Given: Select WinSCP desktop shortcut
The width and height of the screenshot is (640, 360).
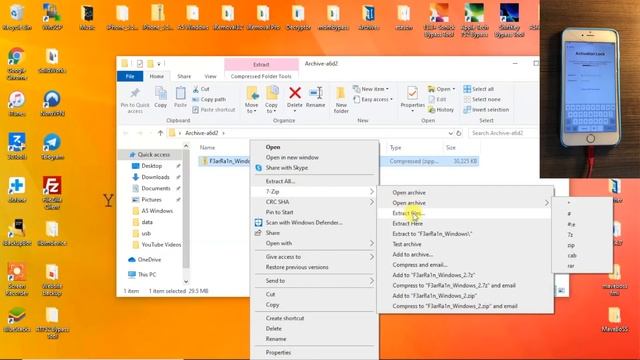Looking at the screenshot, I should [52, 17].
